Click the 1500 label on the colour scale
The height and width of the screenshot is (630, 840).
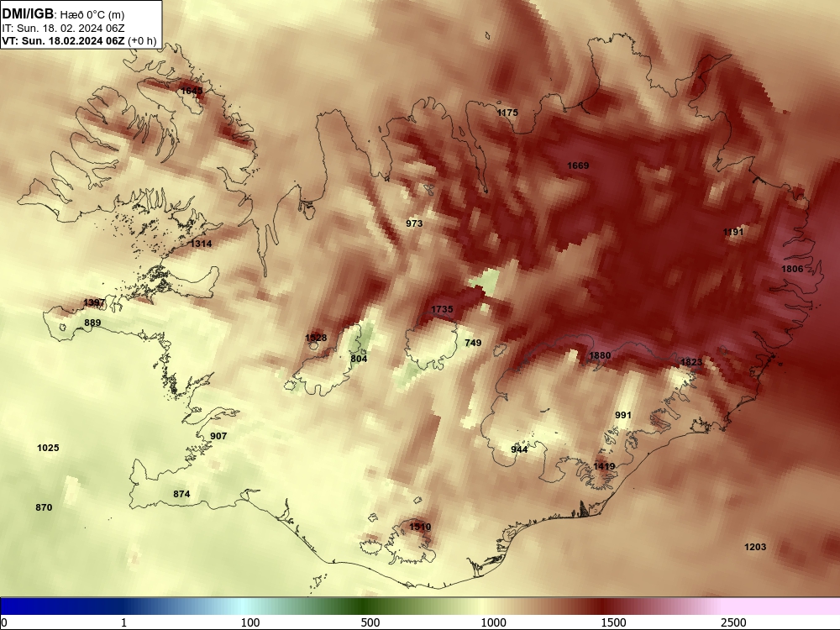coord(613,622)
